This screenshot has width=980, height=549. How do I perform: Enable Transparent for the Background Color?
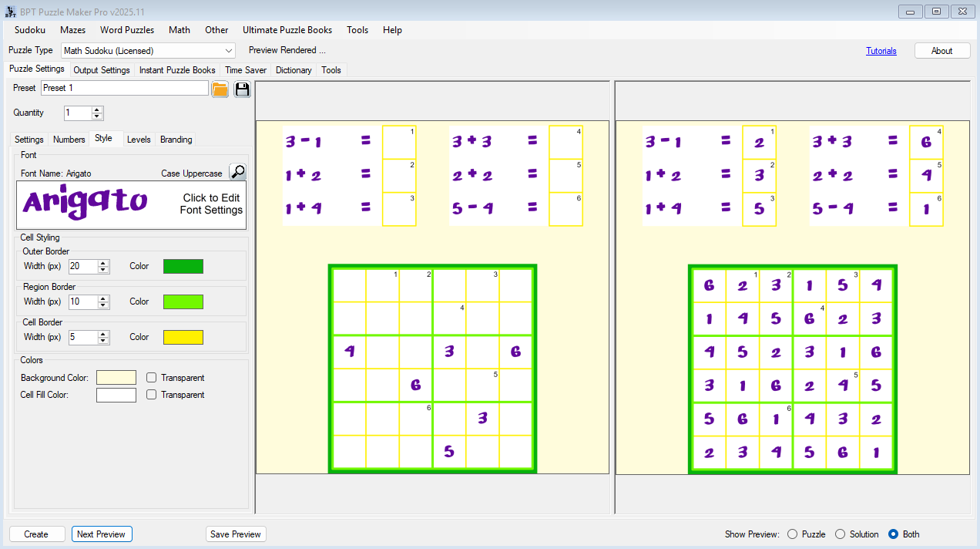[x=151, y=377]
